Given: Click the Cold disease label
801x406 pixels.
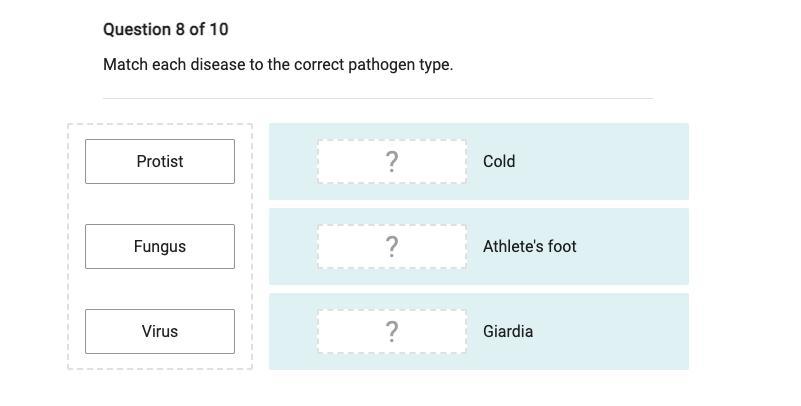Looking at the screenshot, I should (499, 161).
